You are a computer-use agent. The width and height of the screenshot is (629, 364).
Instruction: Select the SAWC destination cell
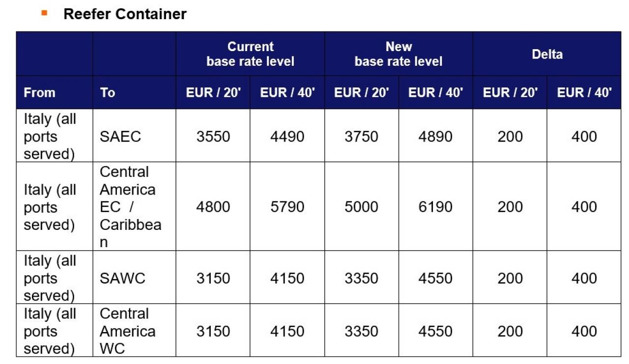click(134, 278)
